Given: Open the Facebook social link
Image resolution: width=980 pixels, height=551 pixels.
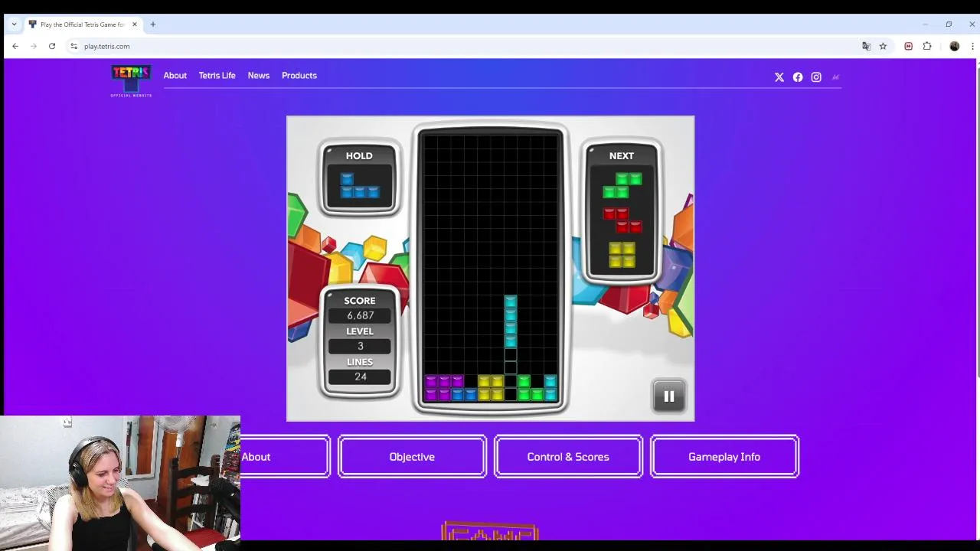Looking at the screenshot, I should coord(798,77).
